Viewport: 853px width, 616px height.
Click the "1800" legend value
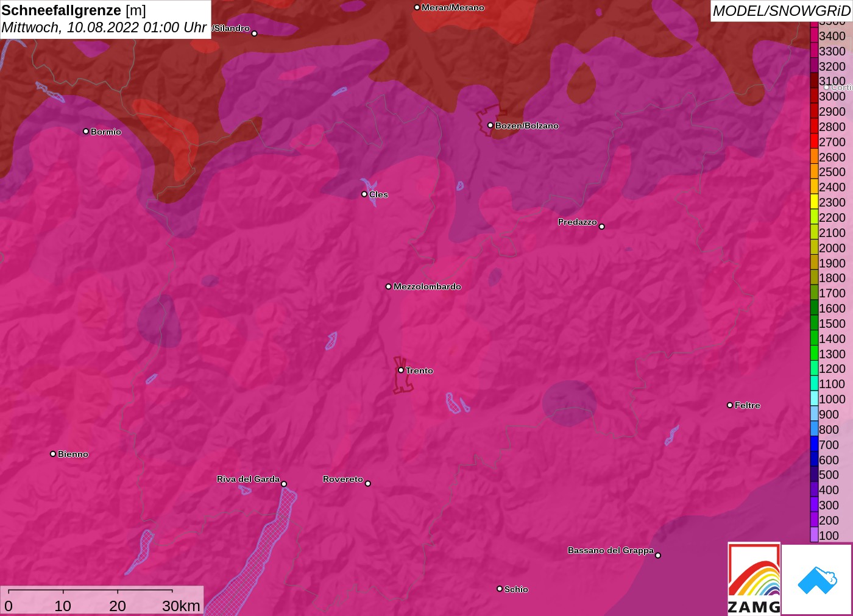click(832, 278)
